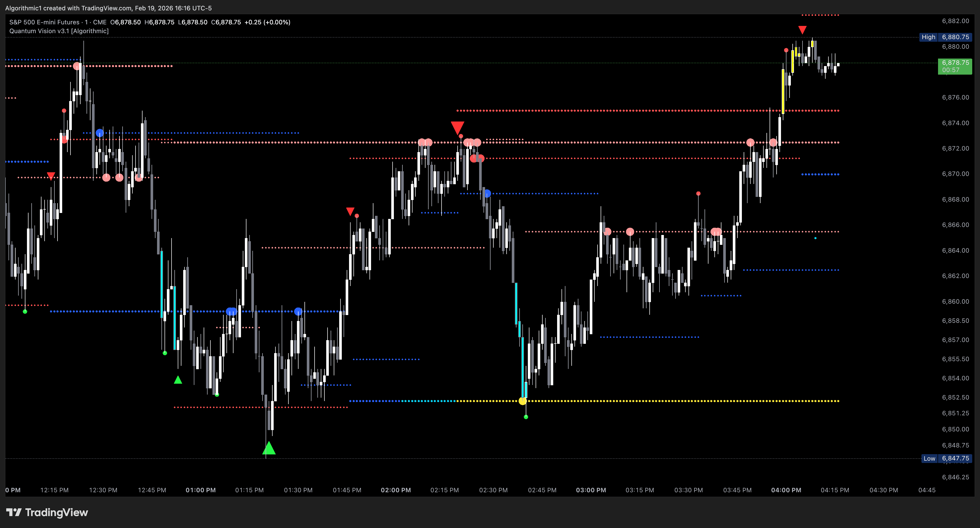Click the 03:00 PM time axis label
This screenshot has height=528, width=980.
pos(591,490)
